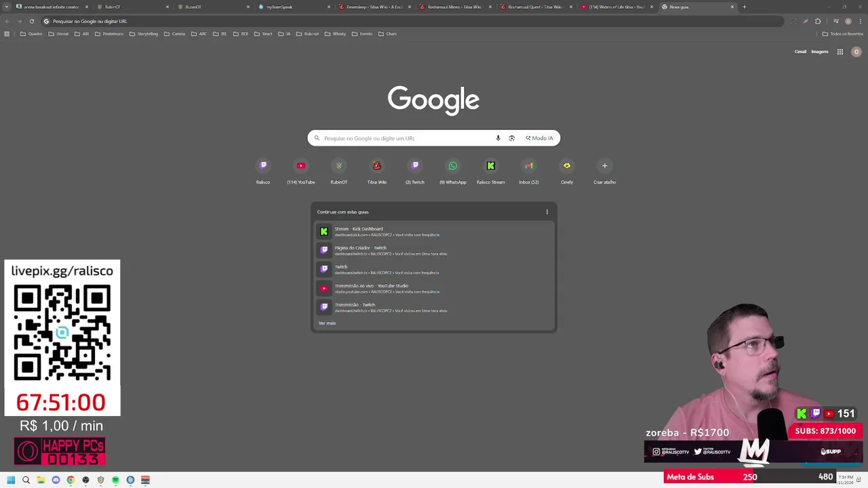Click the browser back arrow
Viewport: 868px width, 488px height.
(x=7, y=21)
